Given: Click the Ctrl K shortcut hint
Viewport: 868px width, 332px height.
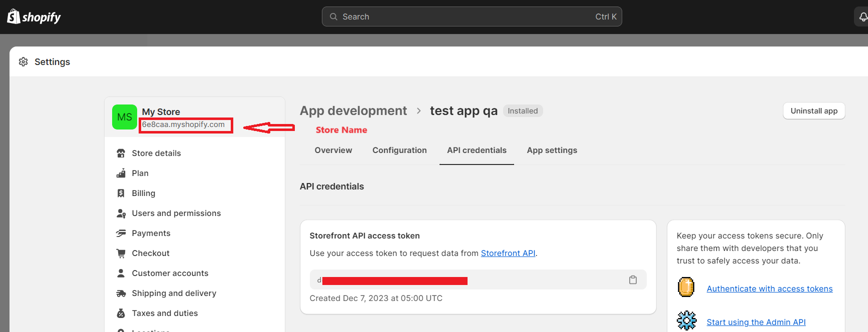Looking at the screenshot, I should [606, 16].
